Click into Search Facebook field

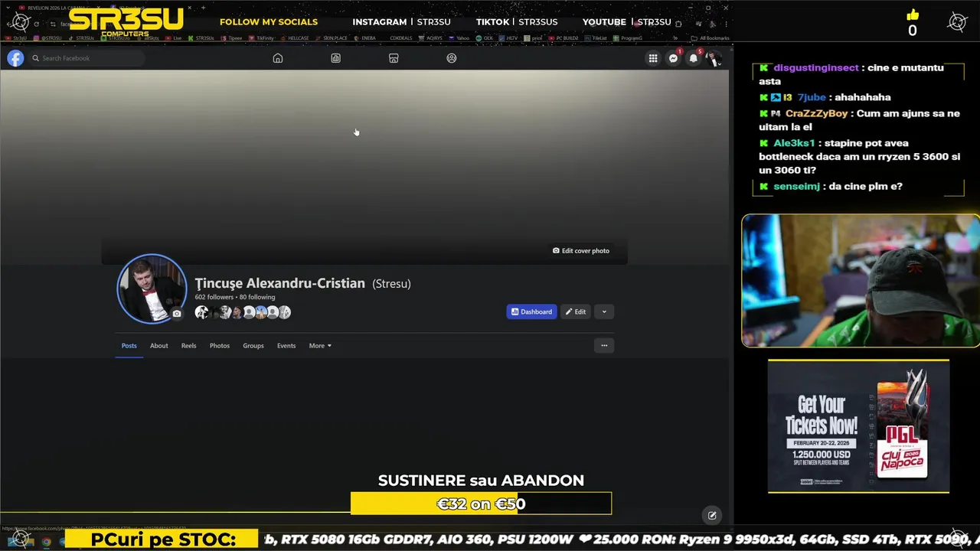[x=87, y=58]
